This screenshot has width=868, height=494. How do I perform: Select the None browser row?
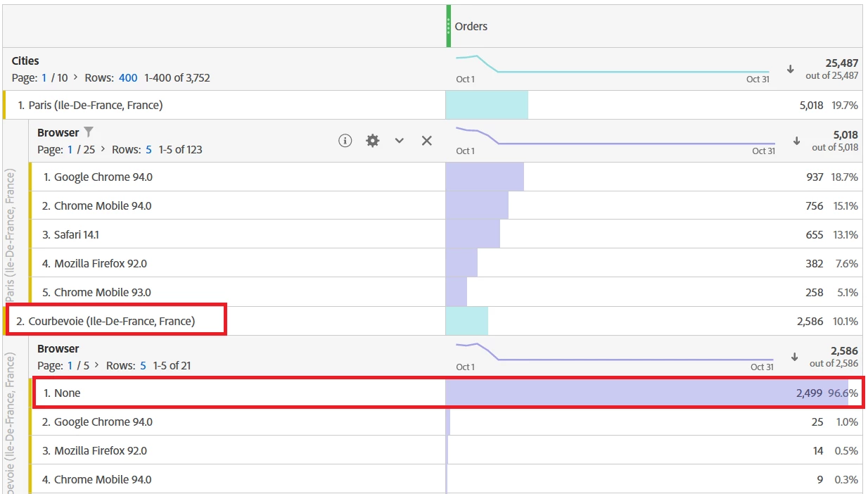click(x=446, y=393)
